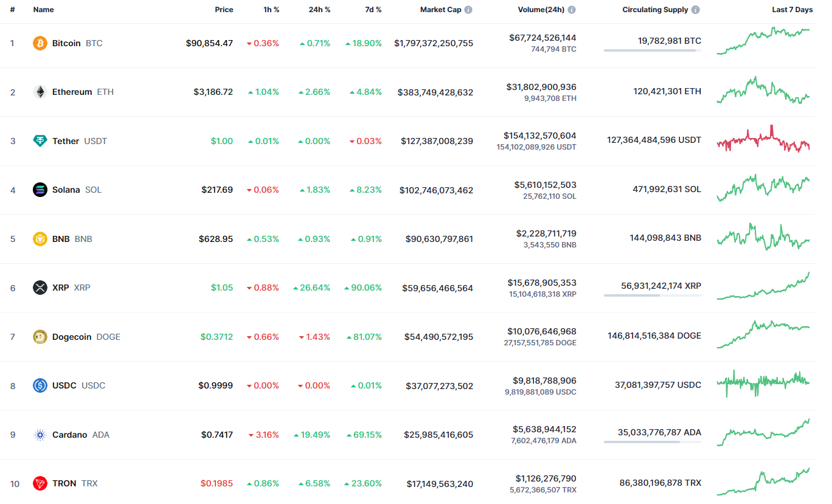Click the TRON logo icon
Image resolution: width=832 pixels, height=504 pixels.
[x=40, y=483]
